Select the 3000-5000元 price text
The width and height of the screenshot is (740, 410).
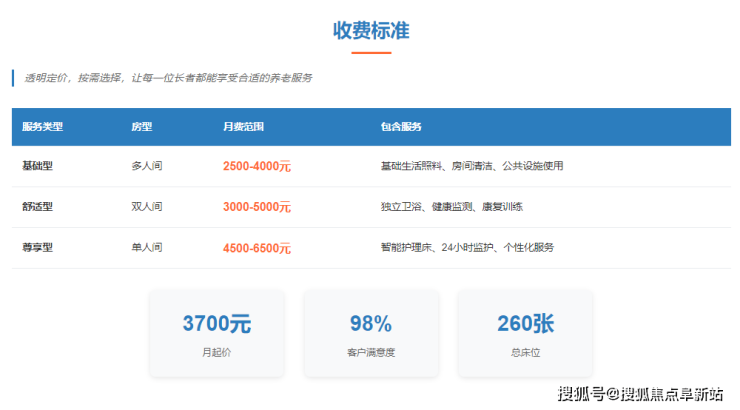click(x=257, y=207)
